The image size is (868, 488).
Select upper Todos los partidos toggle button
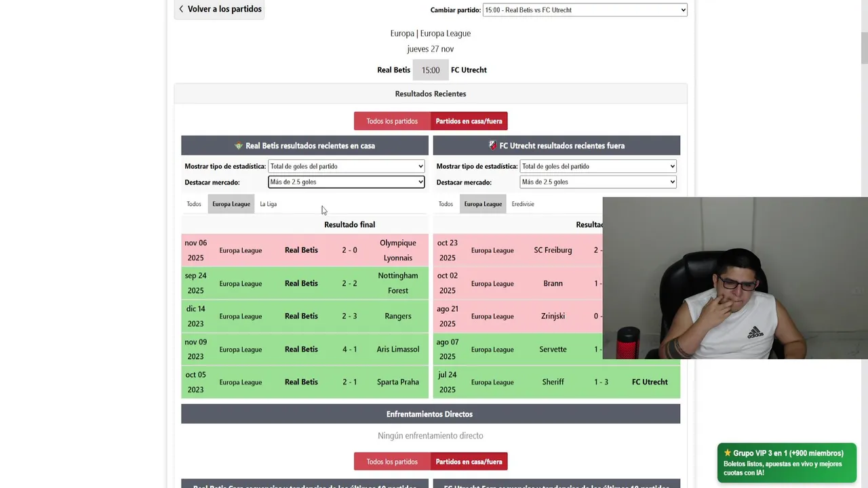[392, 121]
